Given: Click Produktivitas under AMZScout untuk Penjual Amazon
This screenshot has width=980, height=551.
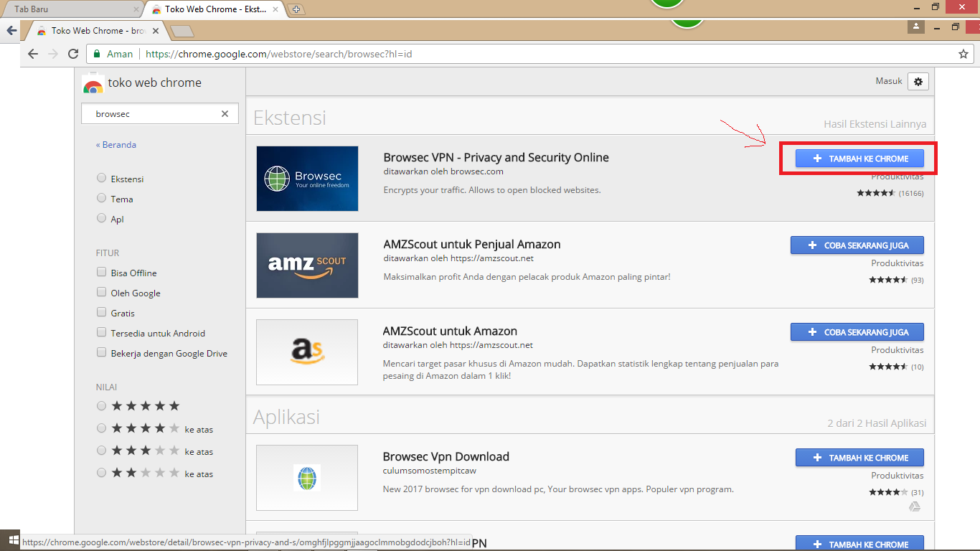Looking at the screenshot, I should coord(897,263).
